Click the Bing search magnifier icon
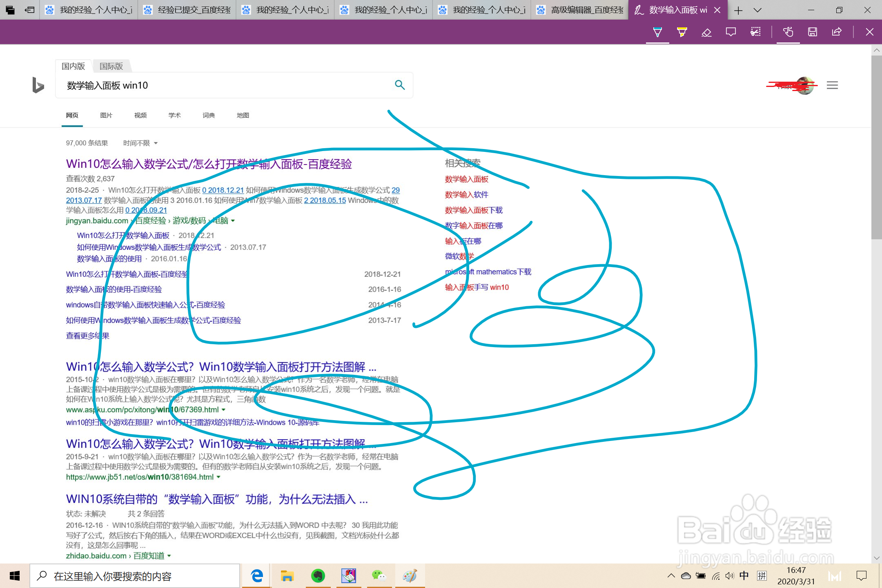The width and height of the screenshot is (882, 588). 400,85
